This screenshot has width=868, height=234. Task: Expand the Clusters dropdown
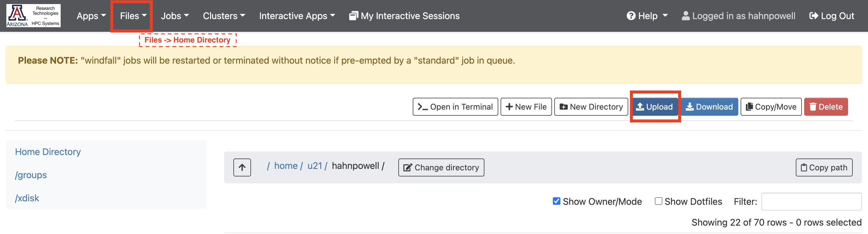tap(224, 16)
